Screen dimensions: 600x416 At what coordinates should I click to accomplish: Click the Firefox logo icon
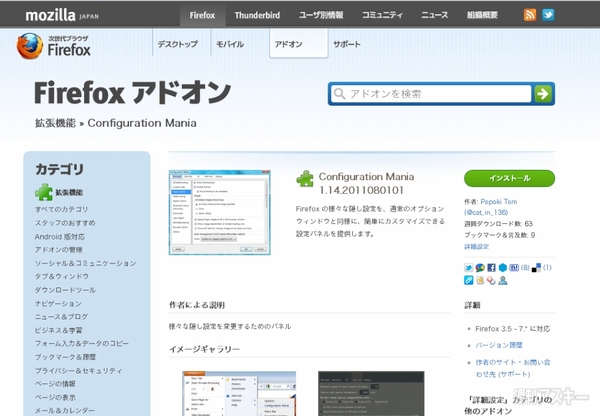click(30, 46)
